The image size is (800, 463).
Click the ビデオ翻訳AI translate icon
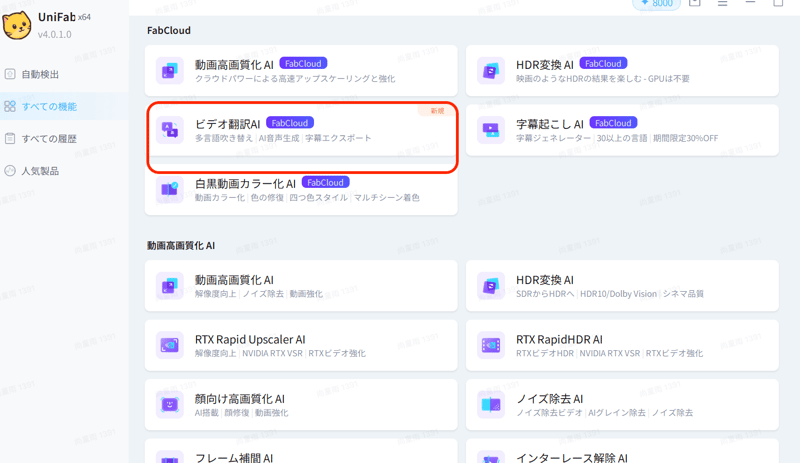169,130
